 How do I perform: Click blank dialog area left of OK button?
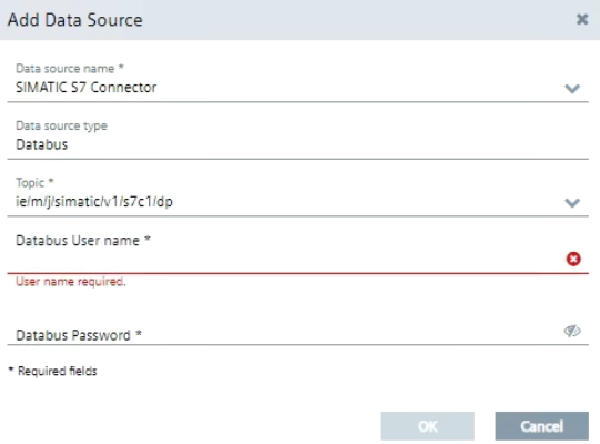(200, 426)
